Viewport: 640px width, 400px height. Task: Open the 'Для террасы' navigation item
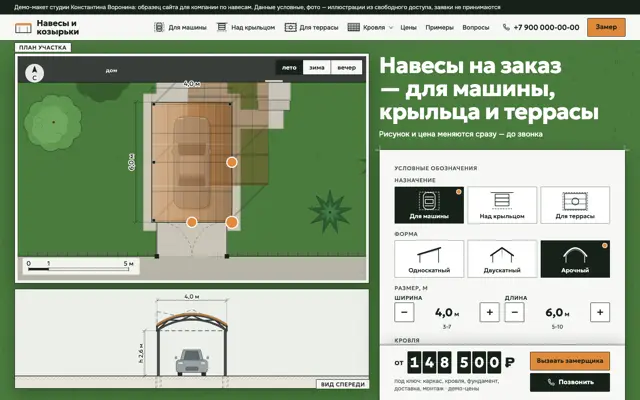pyautogui.click(x=311, y=27)
